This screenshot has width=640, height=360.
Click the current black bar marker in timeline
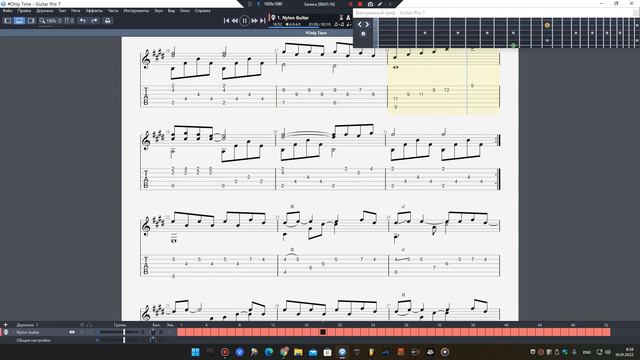323,332
